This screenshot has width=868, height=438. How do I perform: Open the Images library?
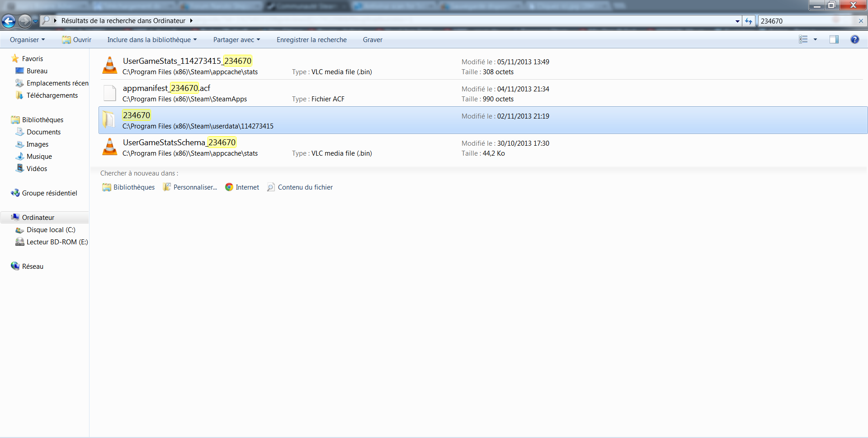point(38,144)
